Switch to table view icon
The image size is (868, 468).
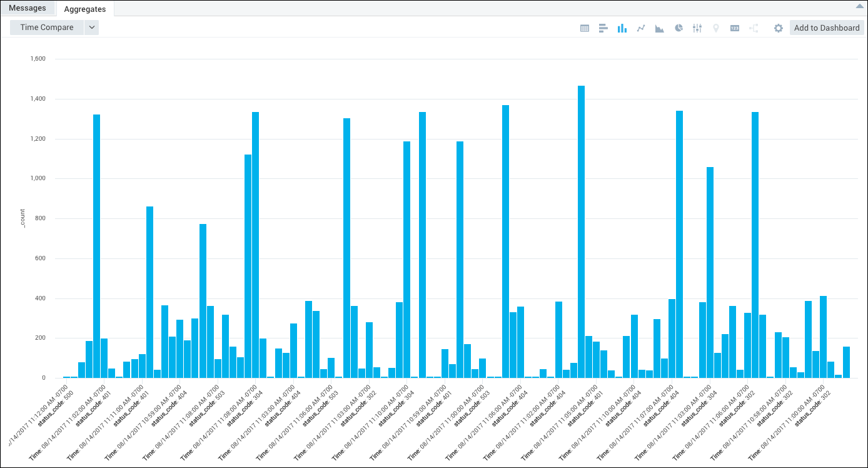click(585, 28)
